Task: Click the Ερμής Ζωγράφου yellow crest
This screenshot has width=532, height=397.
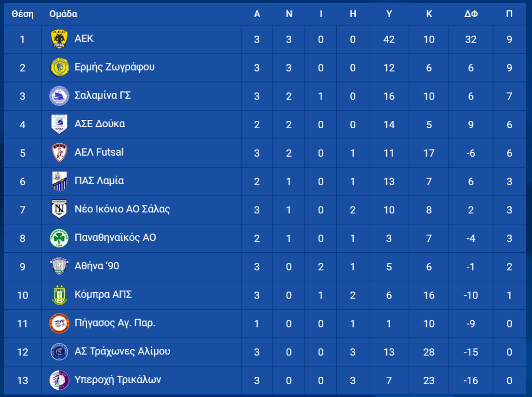Action: coord(59,67)
